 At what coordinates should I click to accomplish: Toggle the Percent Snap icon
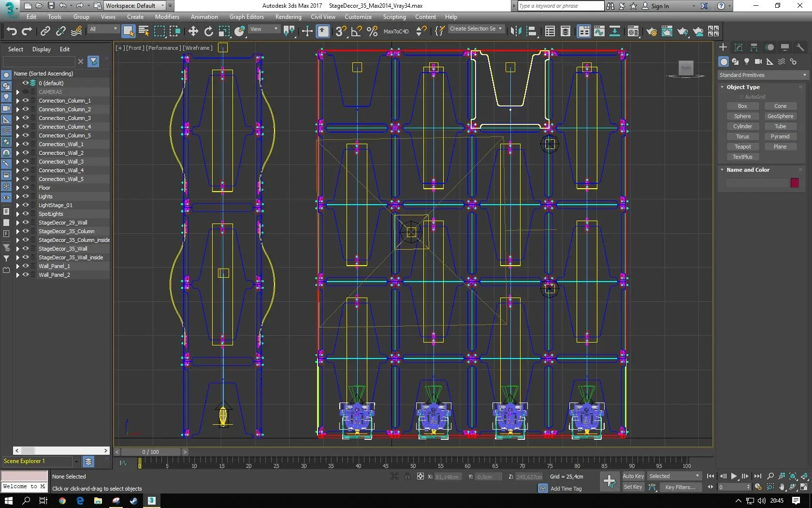point(372,31)
